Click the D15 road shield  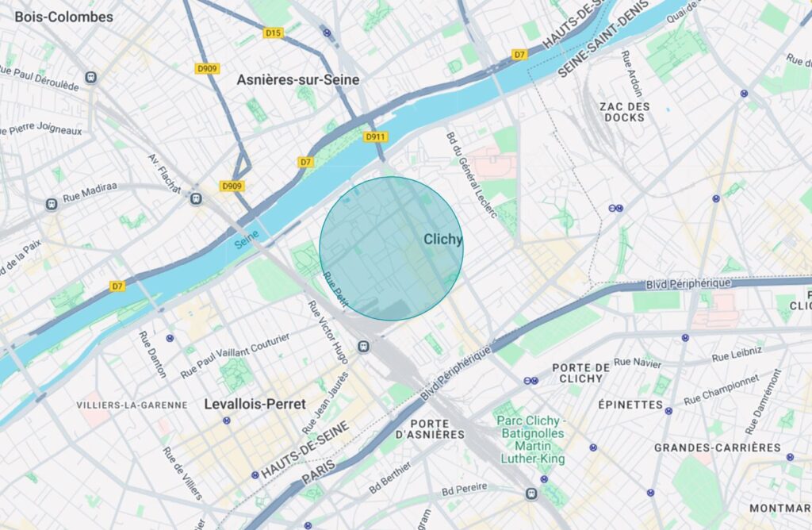(273, 33)
